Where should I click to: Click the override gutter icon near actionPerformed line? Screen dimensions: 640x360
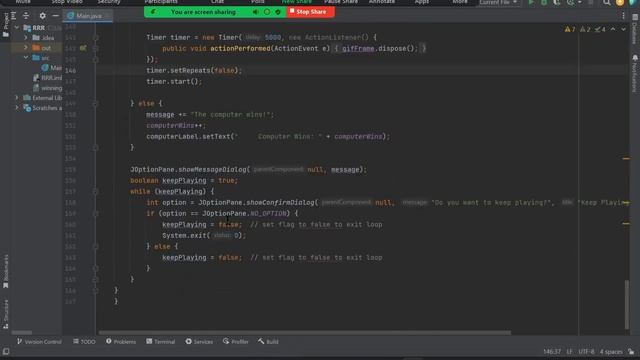pyautogui.click(x=83, y=48)
